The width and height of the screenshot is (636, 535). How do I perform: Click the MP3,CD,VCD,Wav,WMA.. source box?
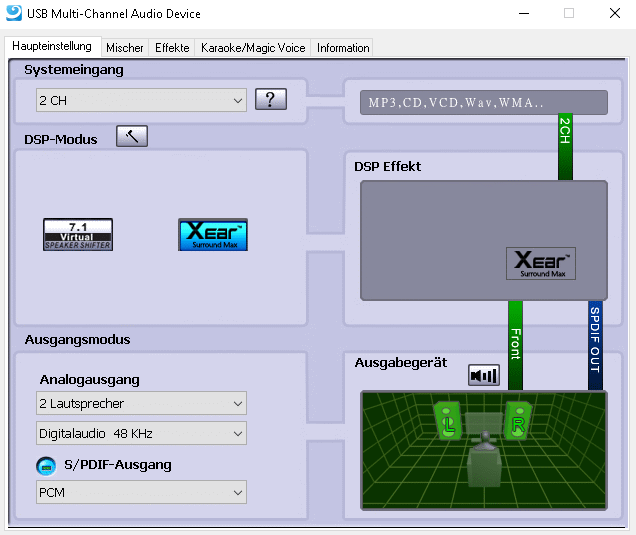tap(484, 103)
